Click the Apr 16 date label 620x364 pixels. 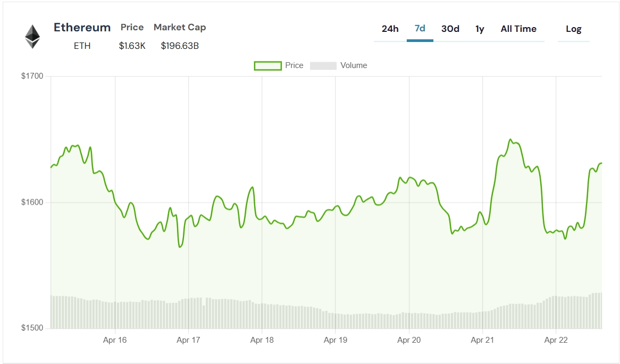(115, 340)
